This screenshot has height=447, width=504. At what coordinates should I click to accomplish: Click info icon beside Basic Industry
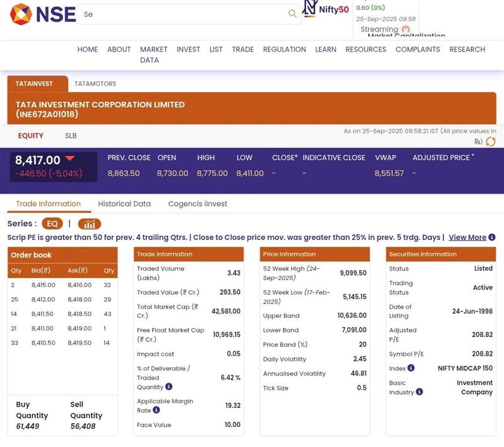click(420, 392)
